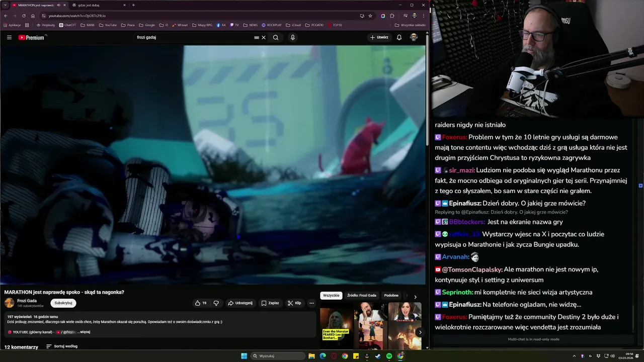Image resolution: width=644 pixels, height=362 pixels.
Task: Open the BANK bookmarks folder
Action: pos(87,25)
